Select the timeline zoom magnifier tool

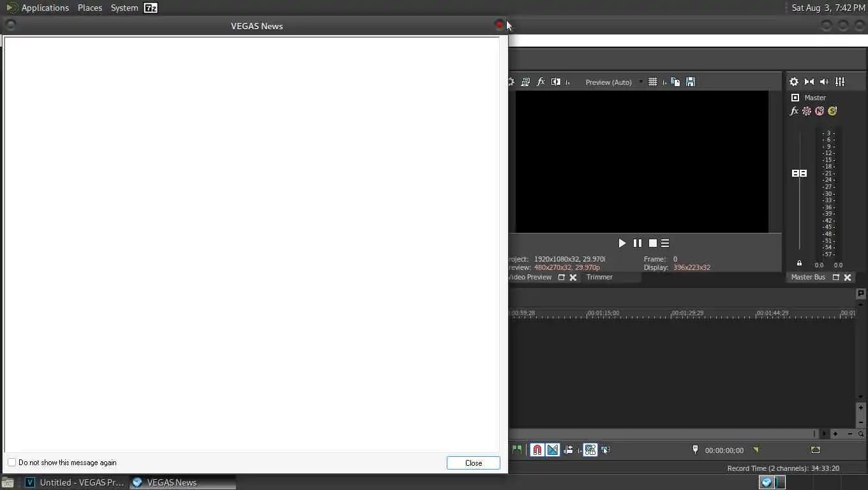[861, 434]
